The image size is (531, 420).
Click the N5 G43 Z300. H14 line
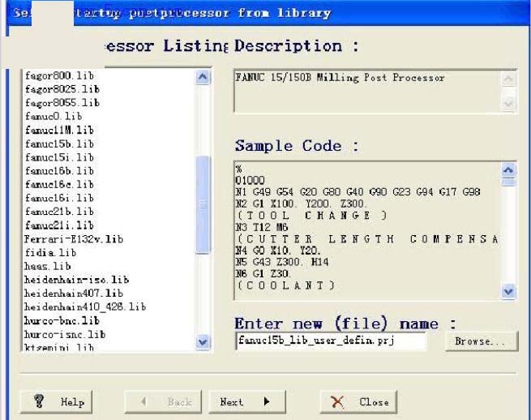click(x=282, y=262)
